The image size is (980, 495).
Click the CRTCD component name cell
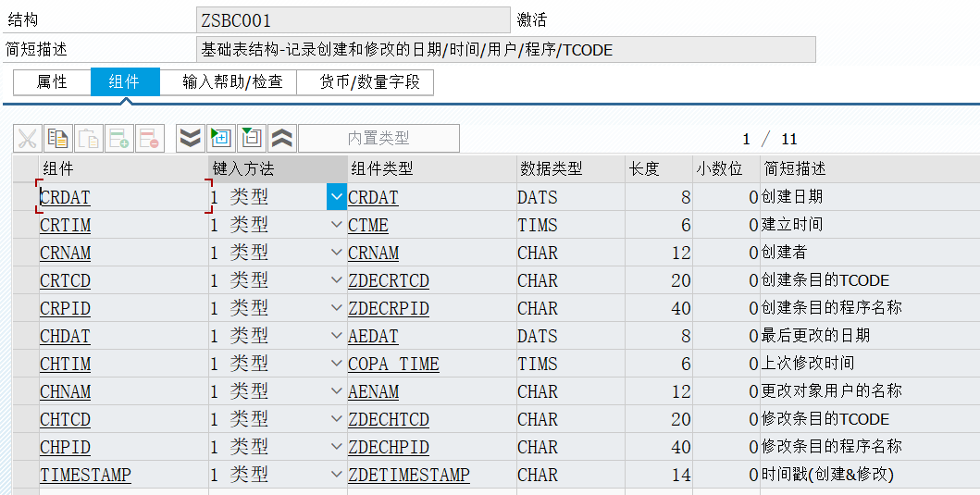124,280
